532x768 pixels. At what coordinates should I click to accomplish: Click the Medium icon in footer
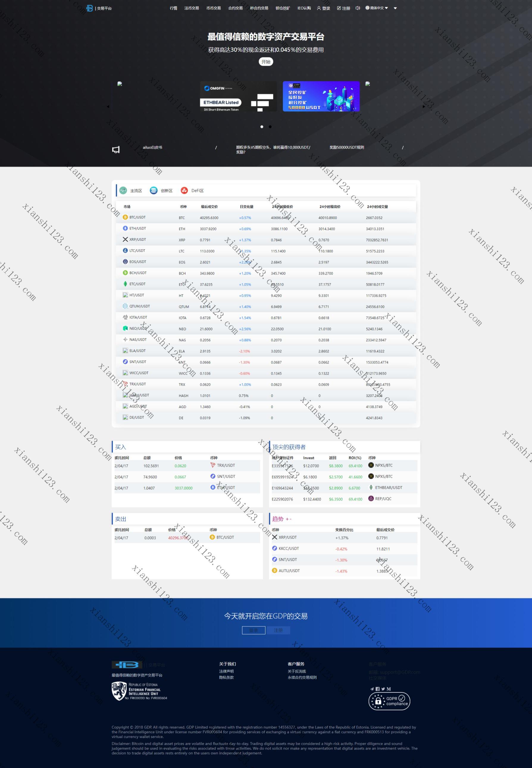[389, 689]
